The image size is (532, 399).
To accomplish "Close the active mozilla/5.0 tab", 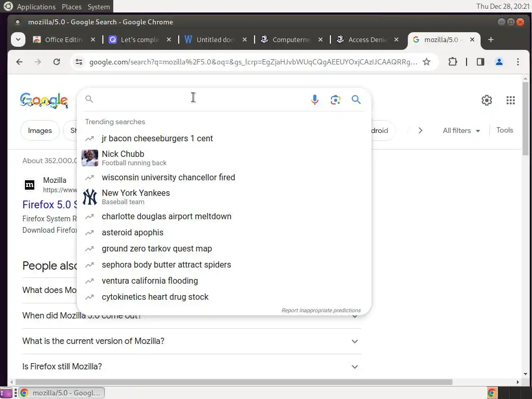I will (x=472, y=39).
